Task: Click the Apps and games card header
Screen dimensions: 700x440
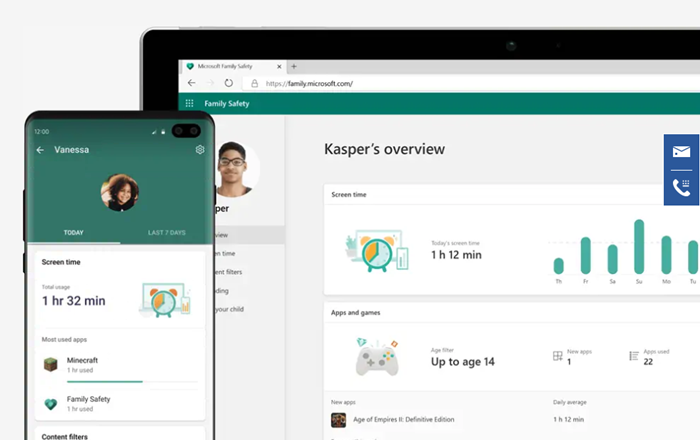Action: point(355,313)
